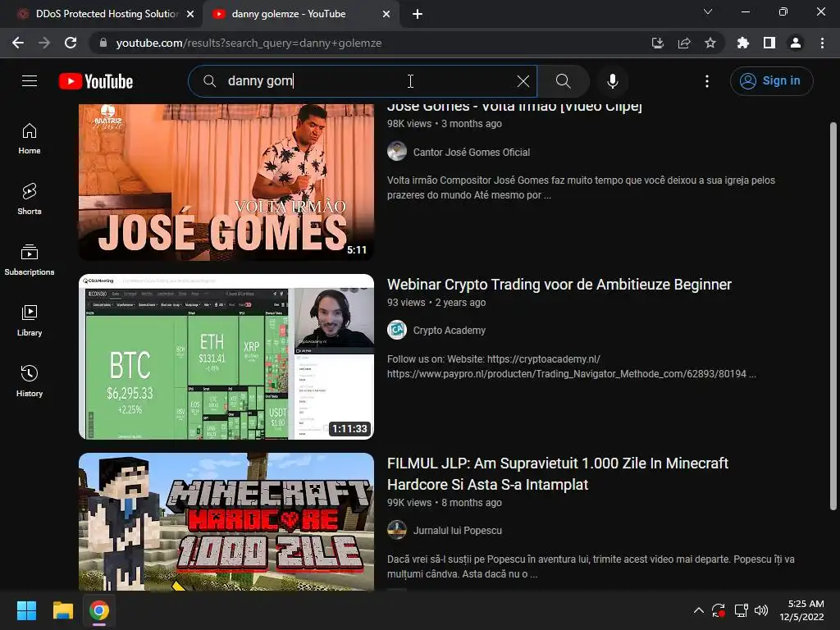Click the browser address bar URL
The width and height of the screenshot is (840, 630).
click(249, 43)
